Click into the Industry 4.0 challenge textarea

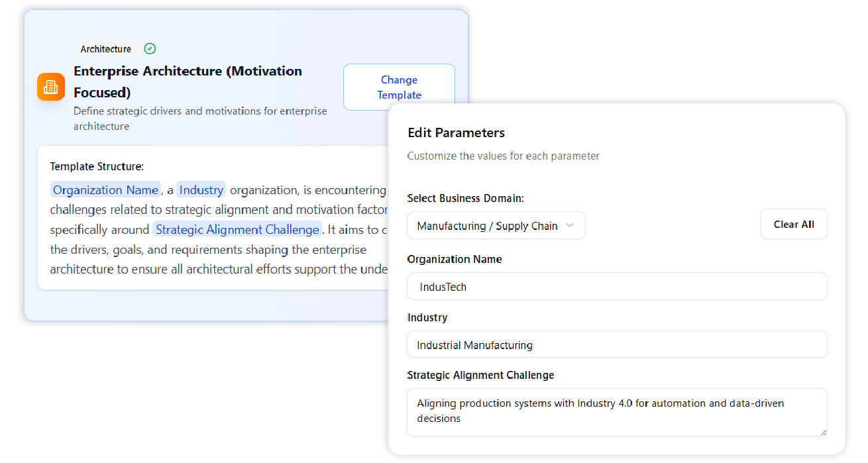point(616,411)
